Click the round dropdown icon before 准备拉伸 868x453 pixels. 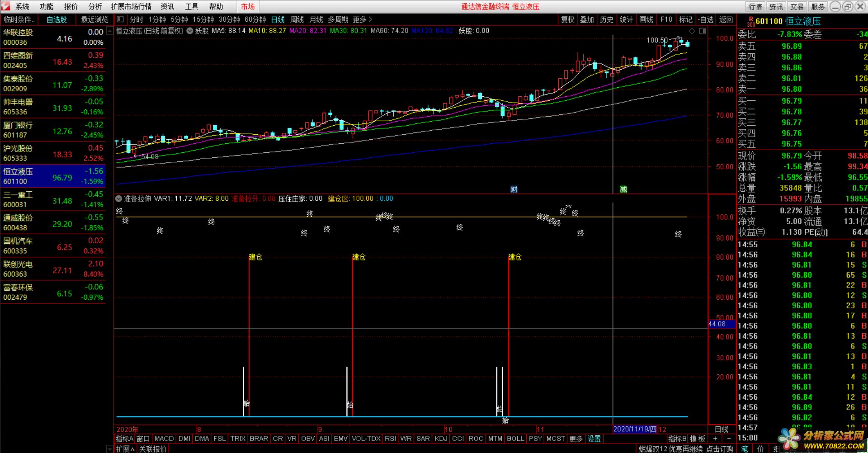tap(119, 198)
